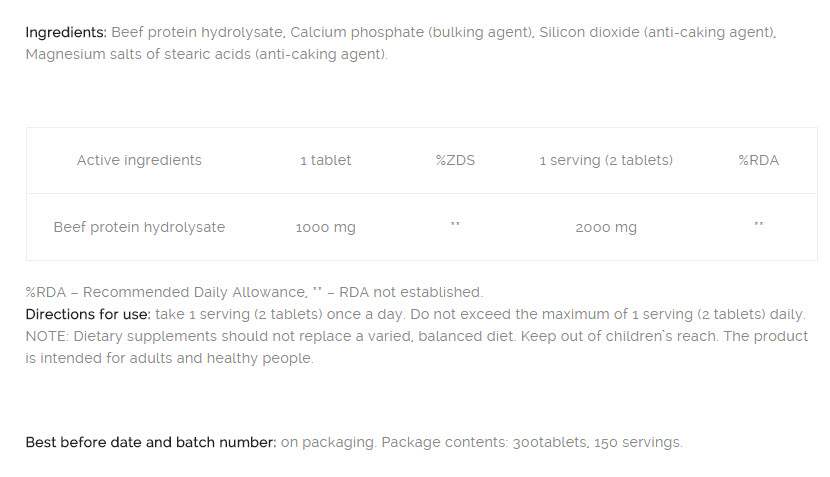Screen dimensions: 830x477
Task: Click "Calcium phosphate (bulking agent)" in ingredients
Action: click(412, 32)
